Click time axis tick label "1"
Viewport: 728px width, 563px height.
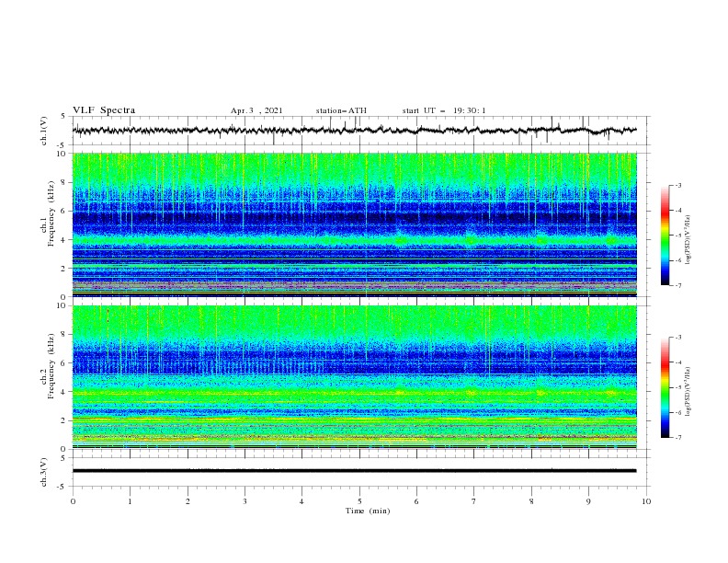130,501
